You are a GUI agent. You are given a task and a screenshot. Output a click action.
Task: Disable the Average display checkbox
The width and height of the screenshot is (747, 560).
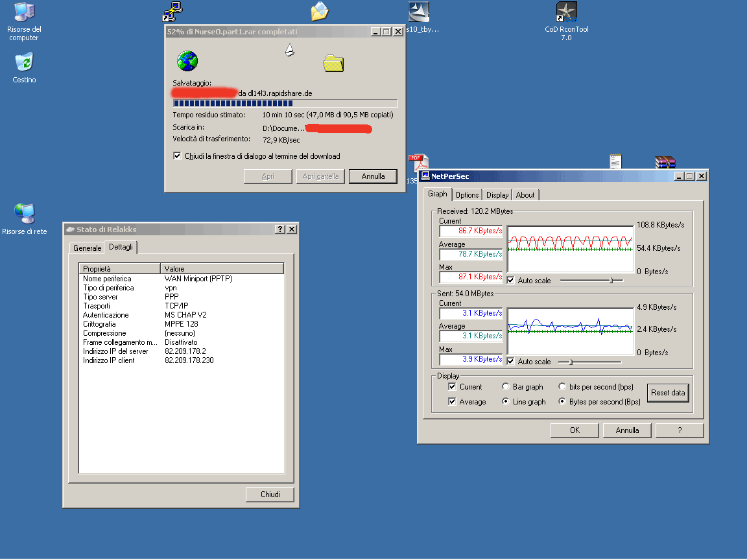[452, 402]
